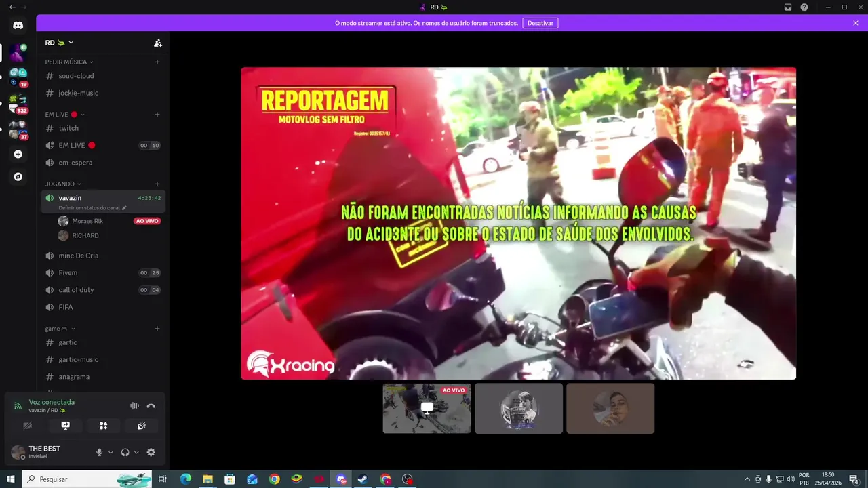Click Desativar to disable streamer mode
This screenshot has height=488, width=868.
coord(540,23)
